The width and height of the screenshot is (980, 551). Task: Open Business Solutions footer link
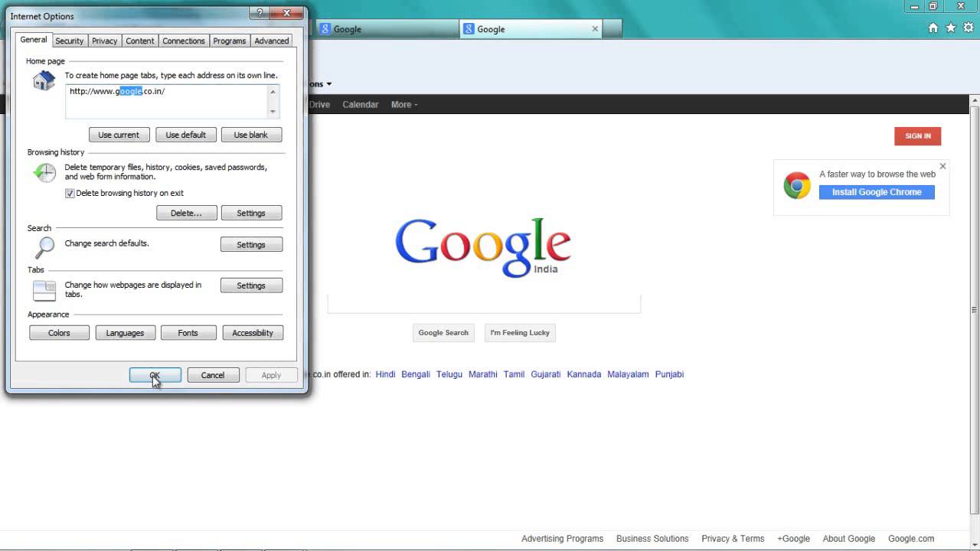[x=652, y=539]
